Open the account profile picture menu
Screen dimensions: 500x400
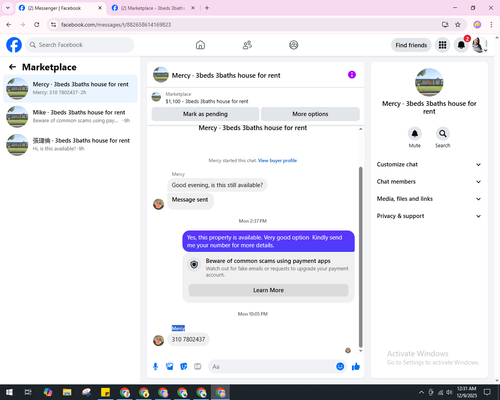pyautogui.click(x=479, y=45)
